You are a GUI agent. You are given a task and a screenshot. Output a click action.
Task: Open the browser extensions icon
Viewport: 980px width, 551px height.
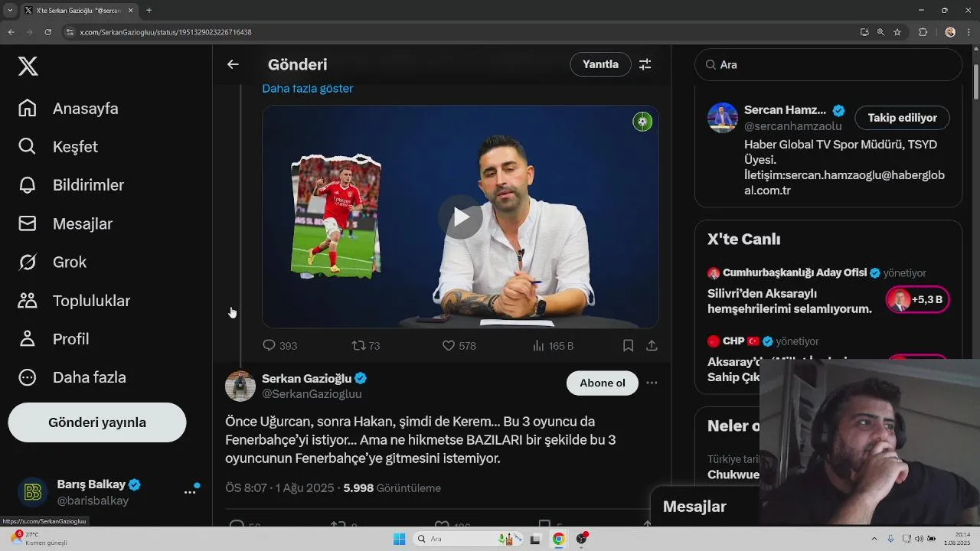(923, 32)
